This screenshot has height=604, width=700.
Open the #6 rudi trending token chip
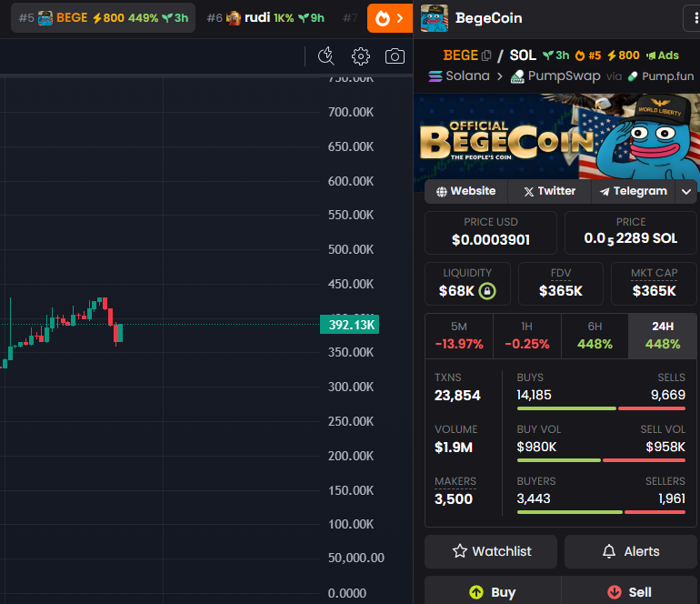265,18
